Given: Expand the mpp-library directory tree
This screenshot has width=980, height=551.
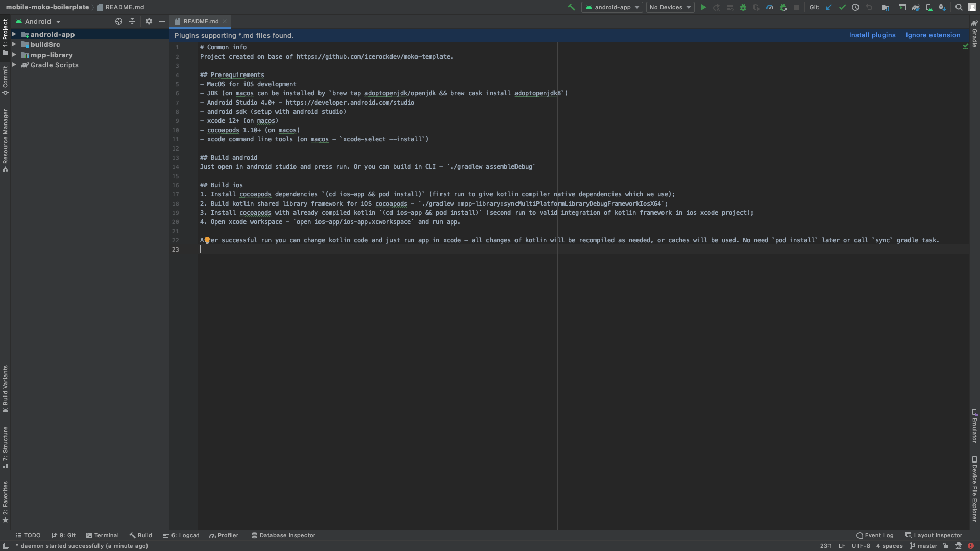Looking at the screenshot, I should click(15, 55).
